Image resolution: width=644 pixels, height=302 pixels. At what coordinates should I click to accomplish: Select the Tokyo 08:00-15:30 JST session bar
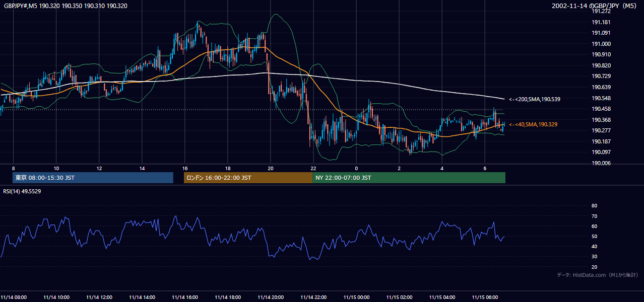[x=93, y=178]
